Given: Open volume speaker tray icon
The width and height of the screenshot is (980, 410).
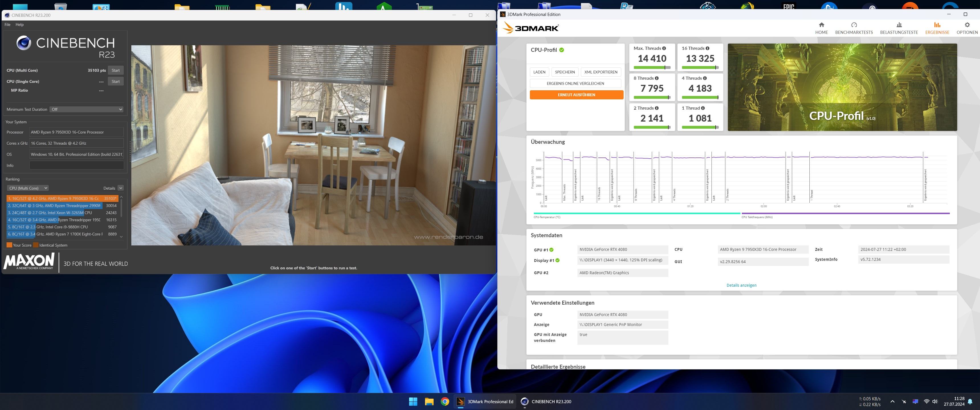Looking at the screenshot, I should (x=935, y=402).
